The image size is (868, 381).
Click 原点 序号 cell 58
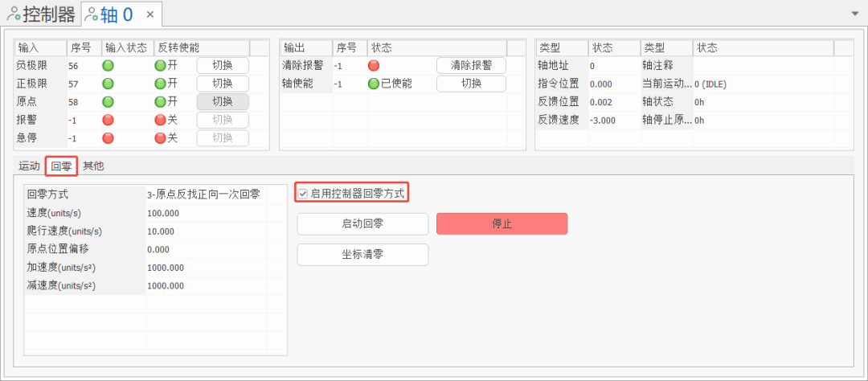83,102
